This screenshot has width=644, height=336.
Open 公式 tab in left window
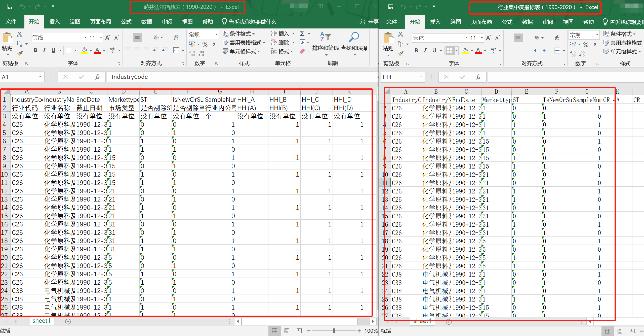(126, 22)
